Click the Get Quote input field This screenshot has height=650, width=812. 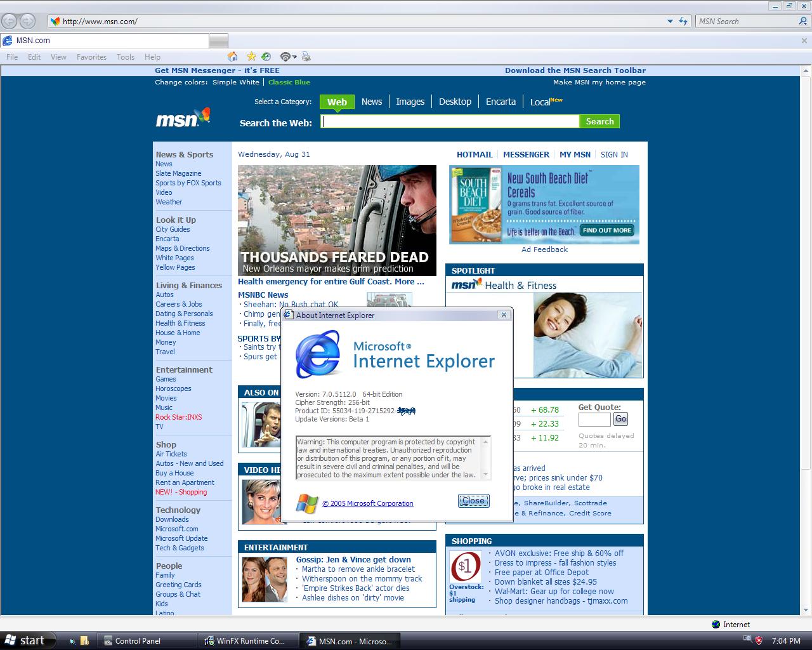point(594,420)
